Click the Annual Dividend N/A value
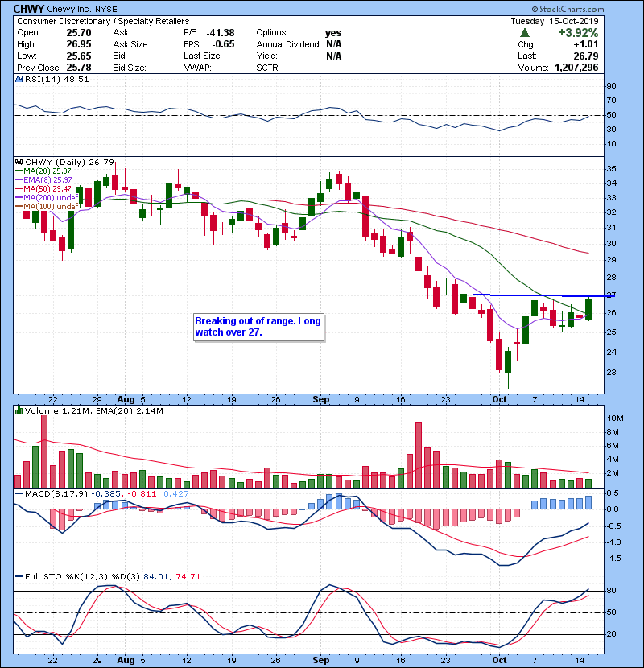This screenshot has width=644, height=668. [334, 44]
